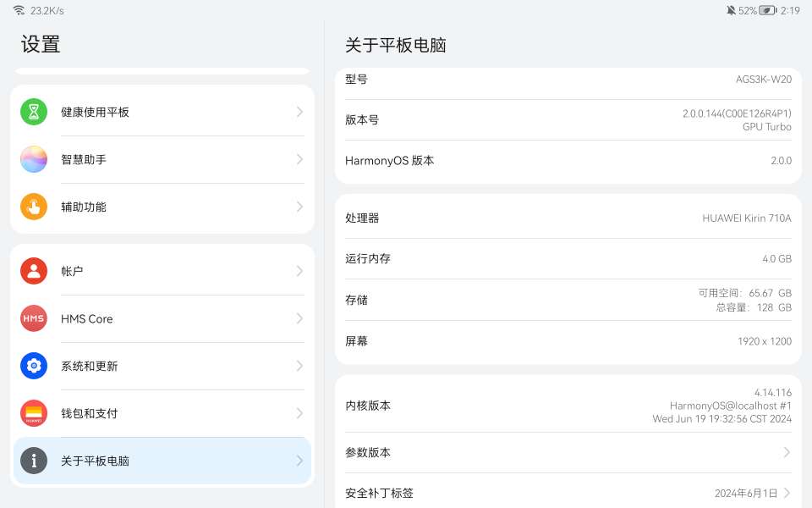This screenshot has height=508, width=812.
Task: Tap the 存储 storage info row
Action: pyautogui.click(x=568, y=300)
